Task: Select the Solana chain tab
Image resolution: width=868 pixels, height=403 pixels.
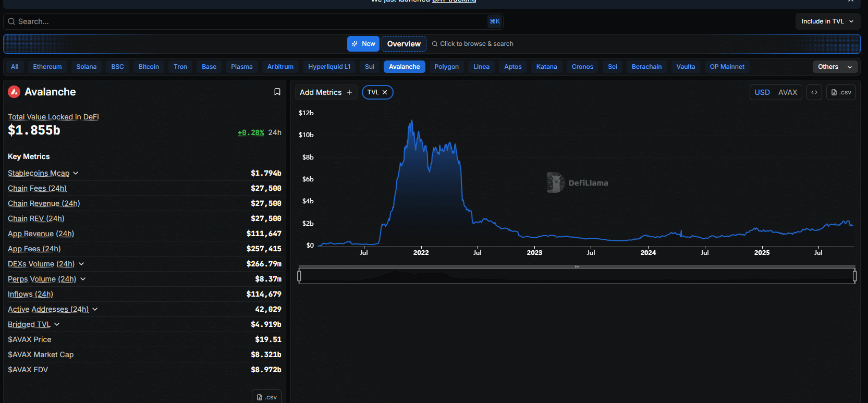Action: [87, 67]
